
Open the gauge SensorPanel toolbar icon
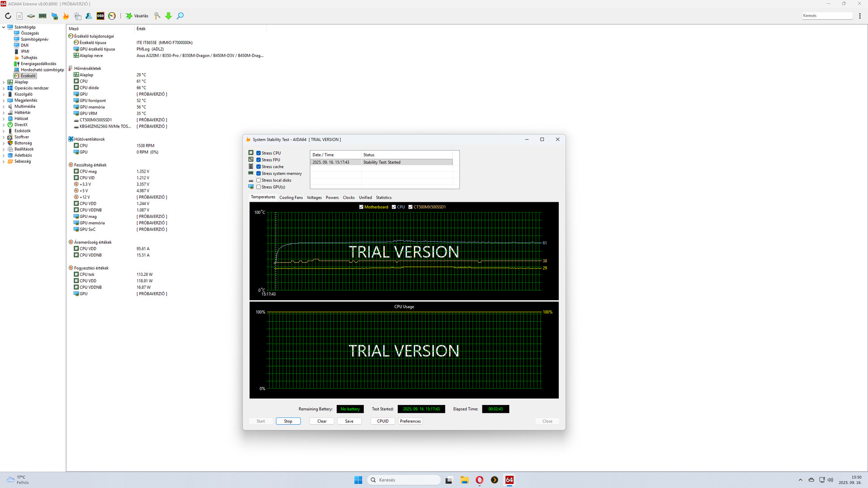pos(112,16)
